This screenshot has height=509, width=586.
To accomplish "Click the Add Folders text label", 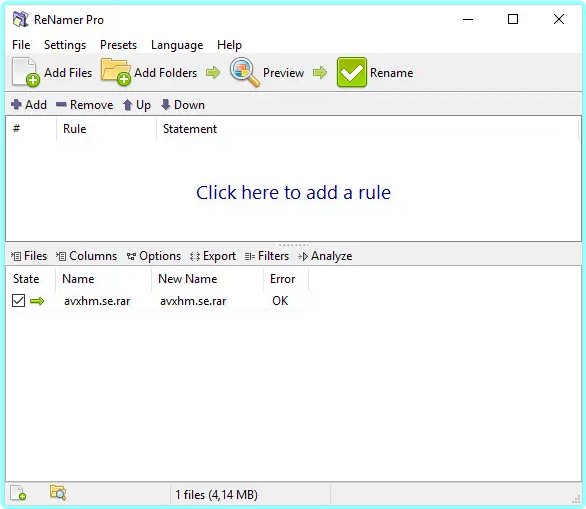I will 166,73.
